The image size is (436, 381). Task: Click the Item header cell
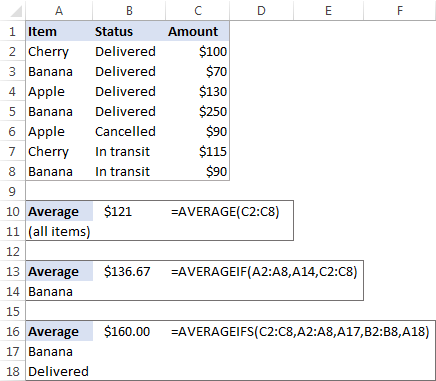(x=59, y=31)
